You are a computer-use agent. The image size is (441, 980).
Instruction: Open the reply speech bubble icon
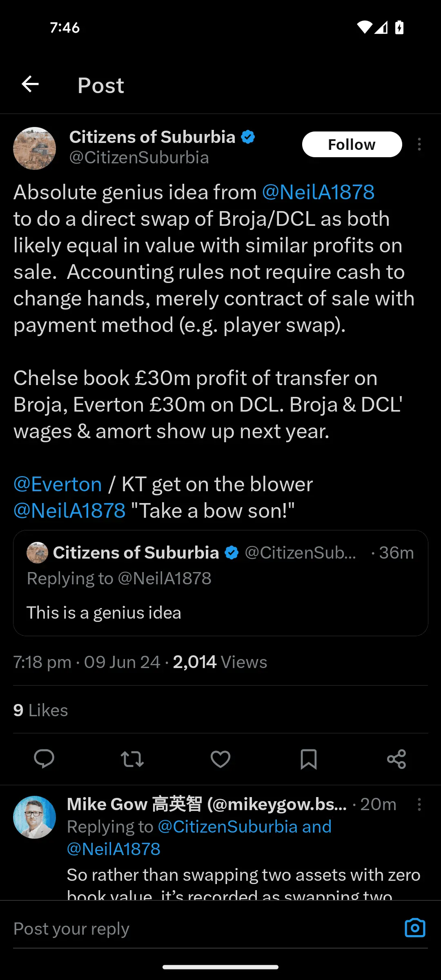tap(44, 759)
